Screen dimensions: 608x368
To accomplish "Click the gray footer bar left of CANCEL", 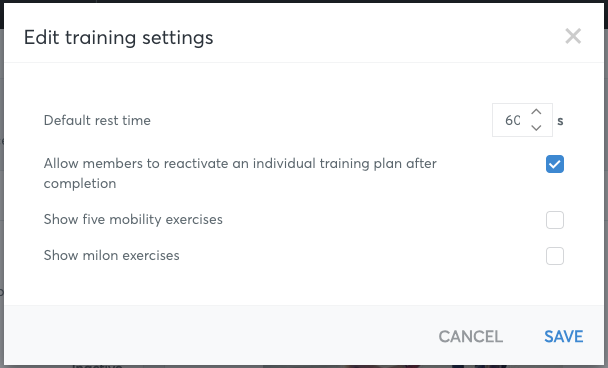I will pos(217,335).
